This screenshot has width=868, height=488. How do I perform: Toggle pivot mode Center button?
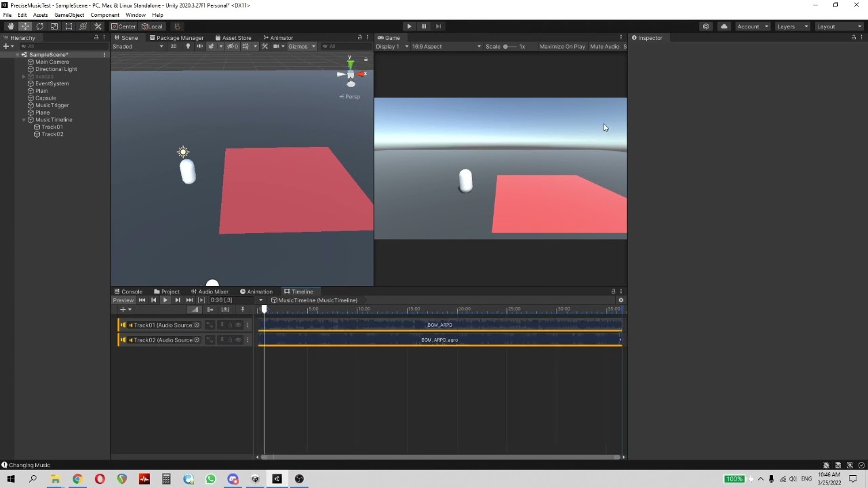pos(123,26)
